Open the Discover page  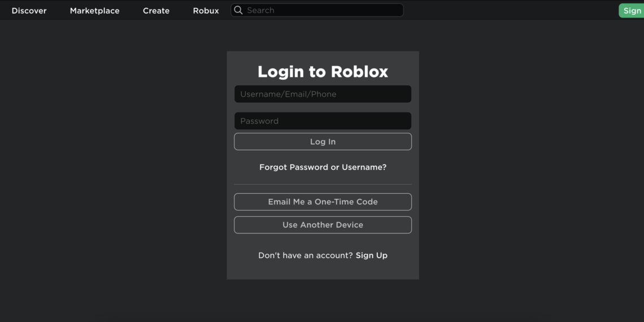pyautogui.click(x=29, y=11)
